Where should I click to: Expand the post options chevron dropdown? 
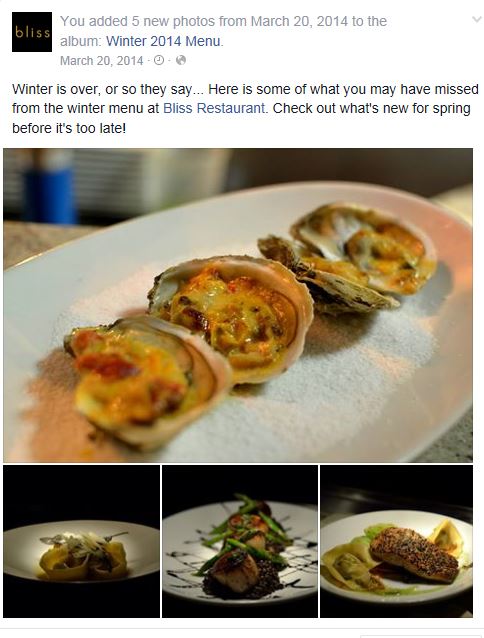coord(476,20)
